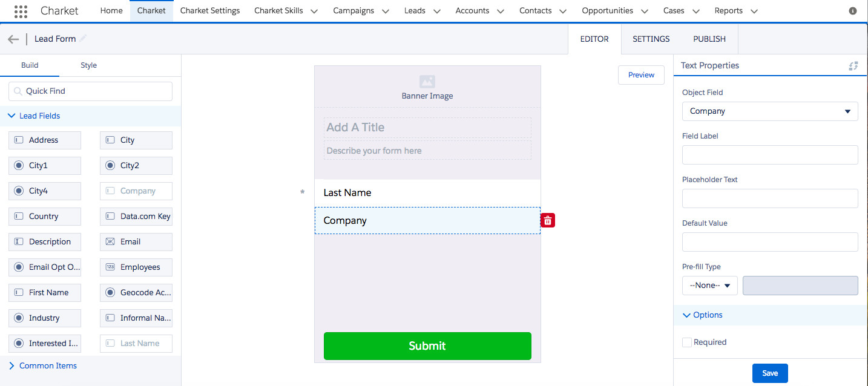This screenshot has height=386, width=868.
Task: Collapse the Lead Fields section
Action: pos(12,116)
